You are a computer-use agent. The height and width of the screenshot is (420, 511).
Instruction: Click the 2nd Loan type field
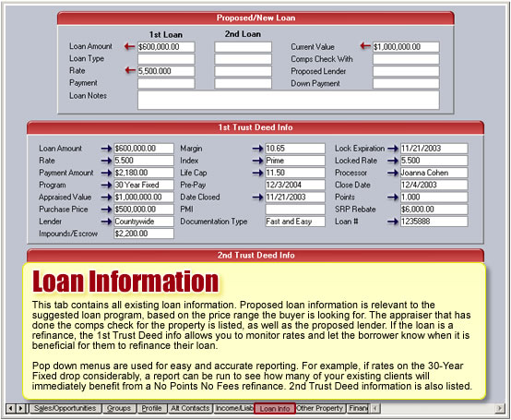244,59
